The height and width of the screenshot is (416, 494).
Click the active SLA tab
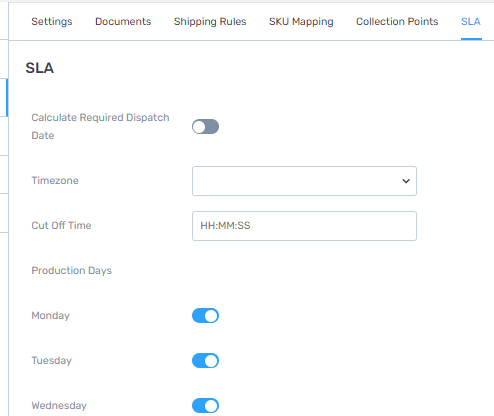471,22
